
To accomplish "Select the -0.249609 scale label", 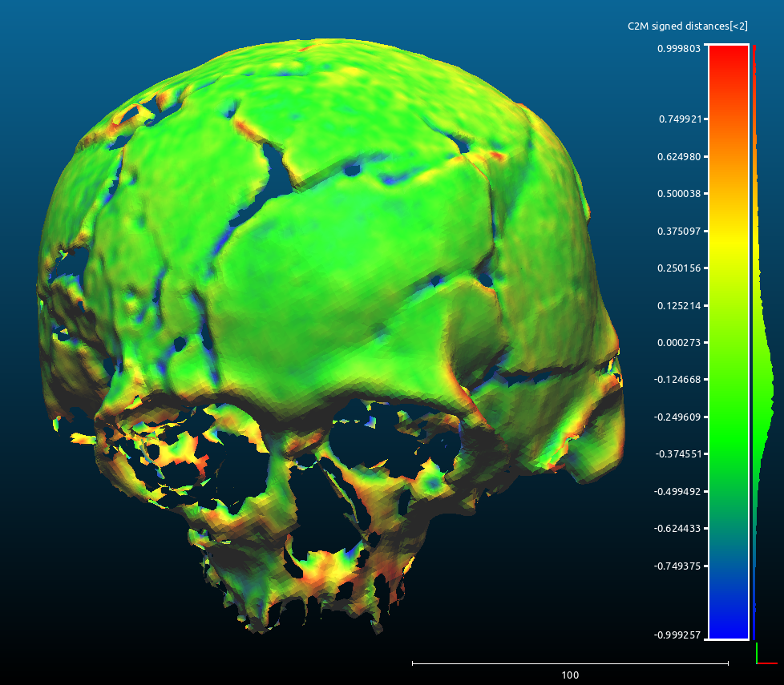I will (x=677, y=417).
